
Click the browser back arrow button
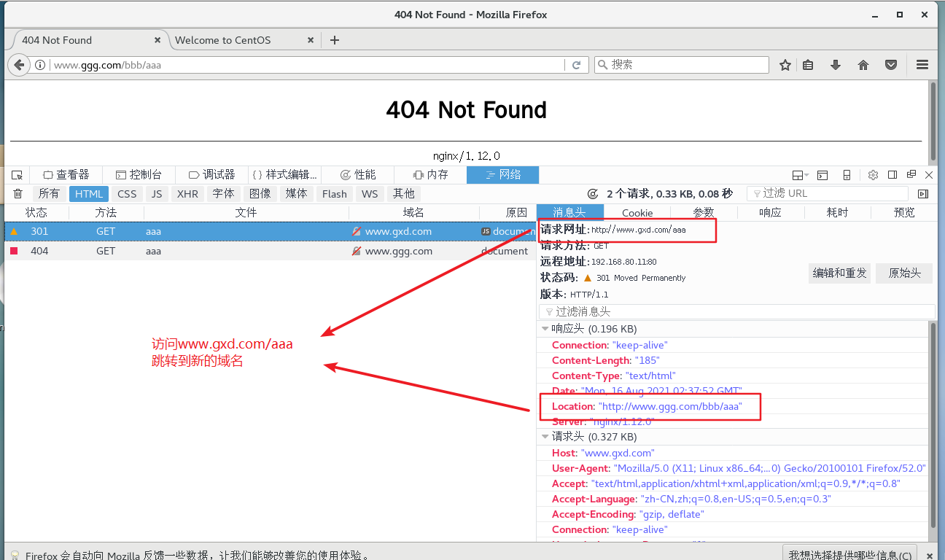click(x=19, y=65)
